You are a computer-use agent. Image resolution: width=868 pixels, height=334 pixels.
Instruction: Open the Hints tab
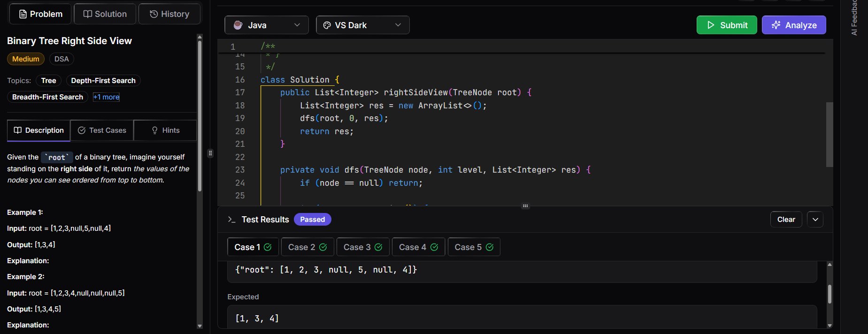coord(165,130)
